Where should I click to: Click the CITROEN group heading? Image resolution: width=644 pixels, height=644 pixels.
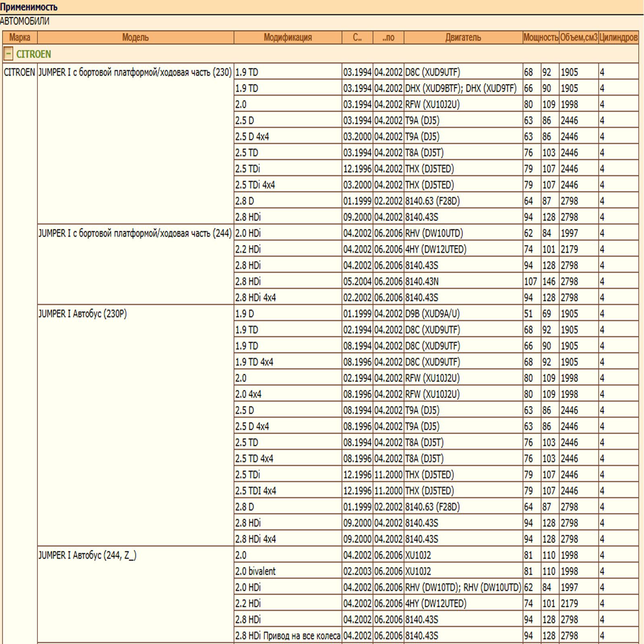click(34, 54)
